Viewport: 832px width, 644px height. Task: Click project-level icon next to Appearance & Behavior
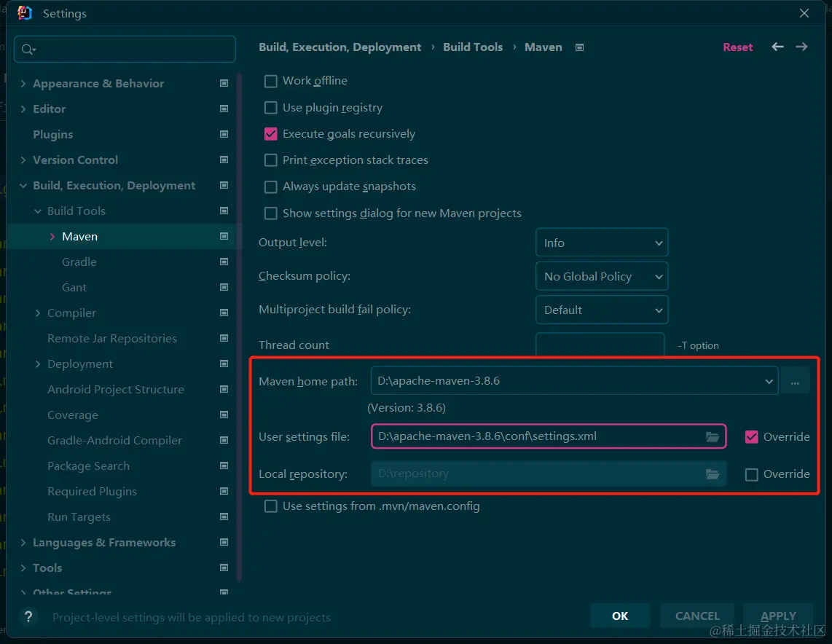[224, 83]
